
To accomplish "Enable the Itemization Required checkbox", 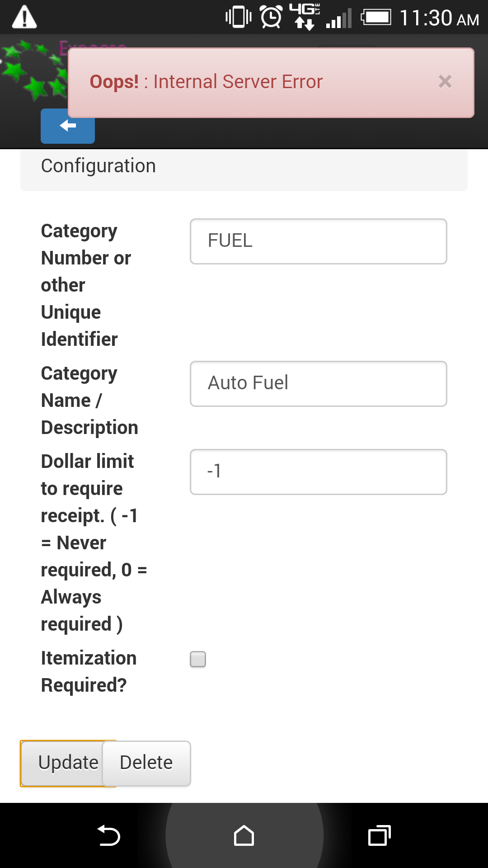I will [x=198, y=659].
